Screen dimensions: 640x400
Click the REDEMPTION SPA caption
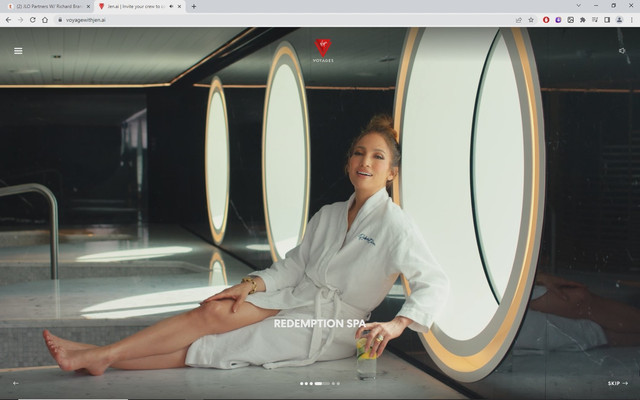(x=319, y=324)
